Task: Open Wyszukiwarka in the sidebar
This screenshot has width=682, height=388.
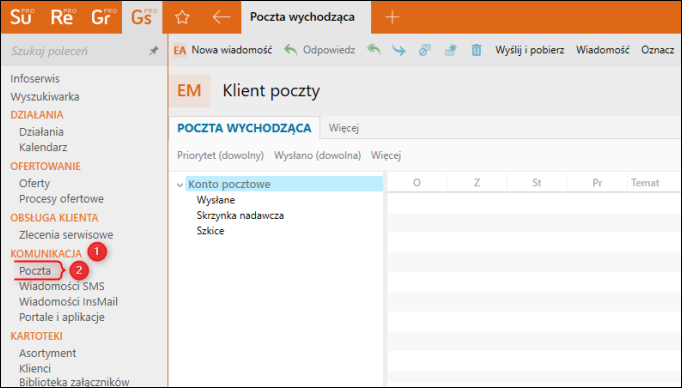Action: pyautogui.click(x=45, y=97)
